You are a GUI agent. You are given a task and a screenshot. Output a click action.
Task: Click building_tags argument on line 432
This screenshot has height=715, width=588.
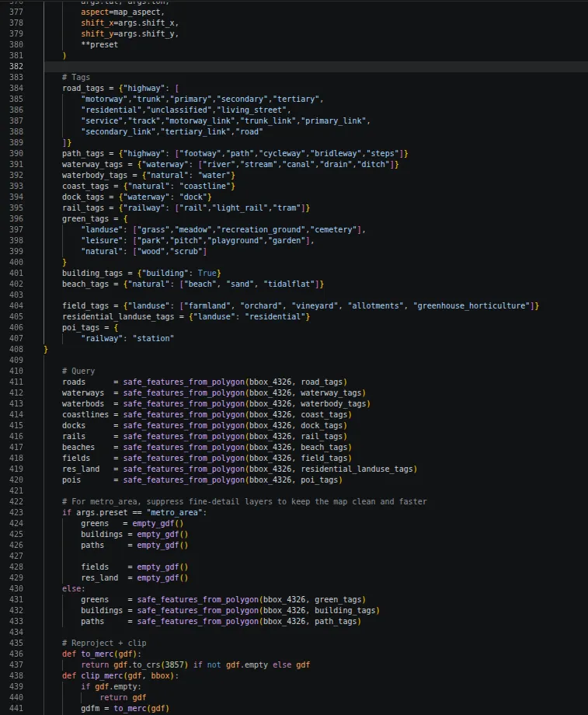coord(345,611)
